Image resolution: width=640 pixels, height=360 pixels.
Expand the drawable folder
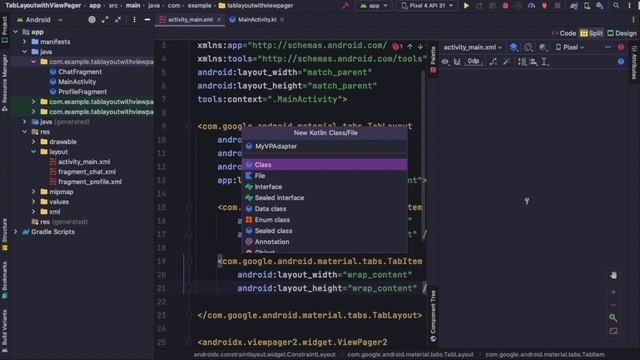click(33, 142)
